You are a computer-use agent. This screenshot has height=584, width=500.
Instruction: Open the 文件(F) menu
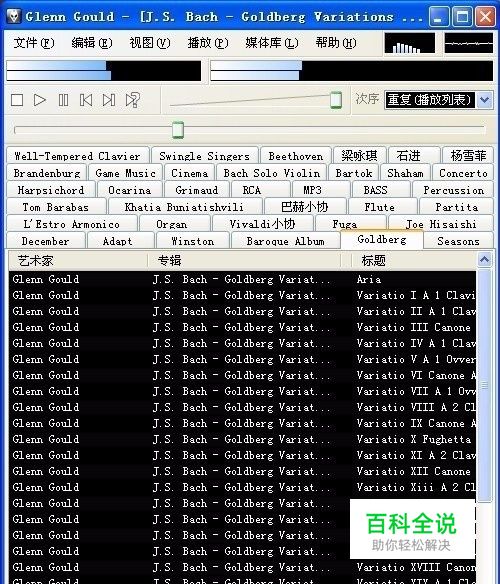click(x=34, y=43)
